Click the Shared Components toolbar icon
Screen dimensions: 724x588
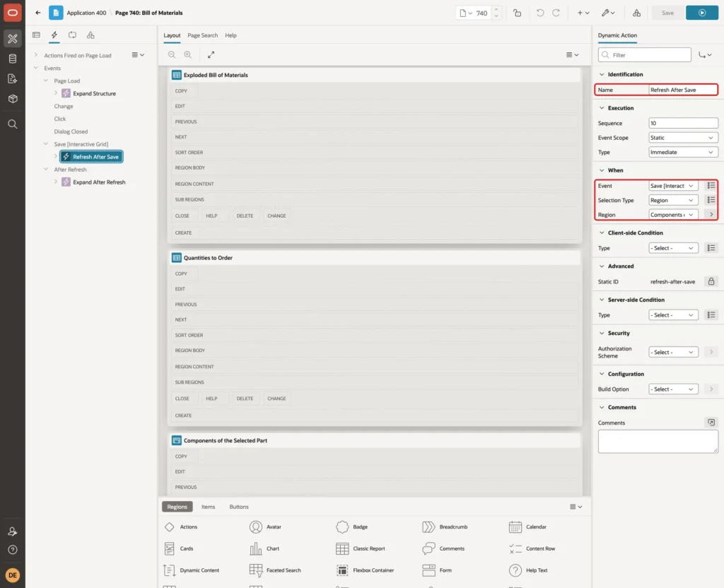(x=636, y=13)
